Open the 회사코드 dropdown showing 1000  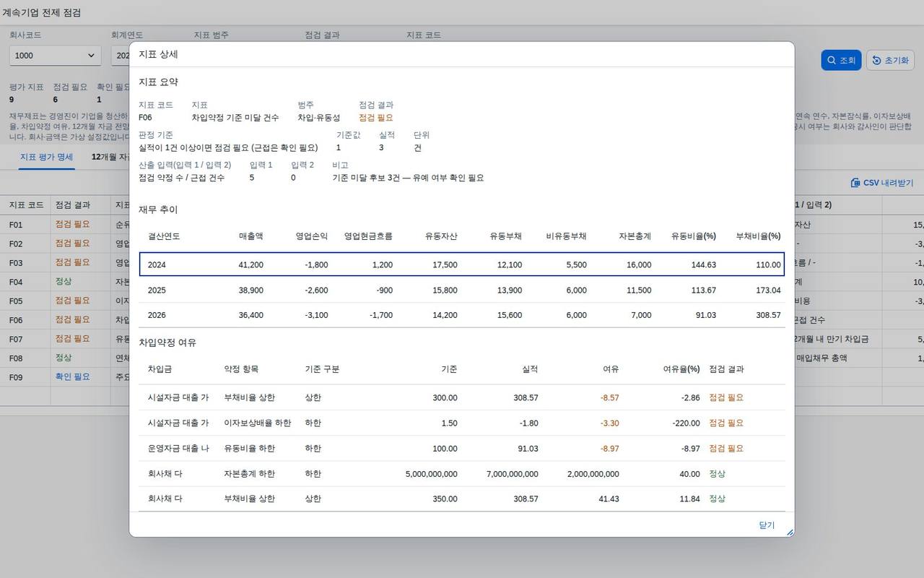click(55, 55)
